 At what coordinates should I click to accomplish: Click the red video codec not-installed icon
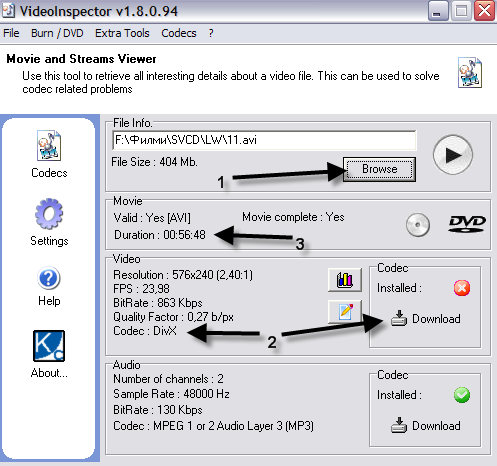click(462, 288)
